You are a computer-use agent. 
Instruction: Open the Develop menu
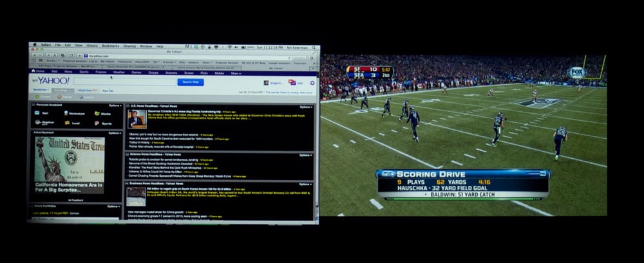(x=129, y=46)
